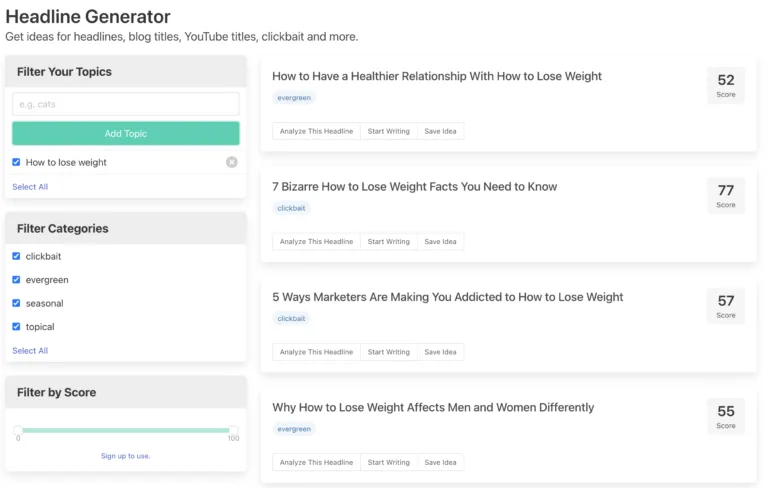The height and width of the screenshot is (488, 768).
Task: Click the Add Topic button
Action: coord(126,133)
